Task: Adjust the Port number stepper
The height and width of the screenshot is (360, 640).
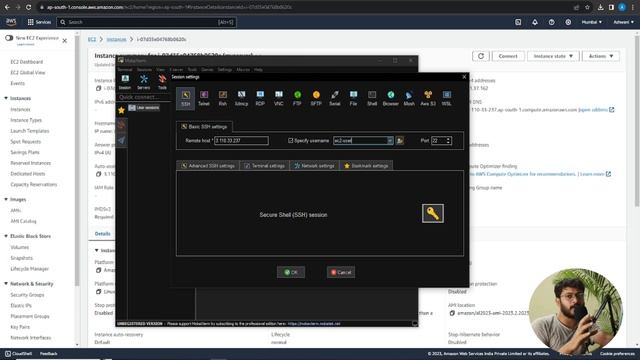Action: tap(449, 140)
